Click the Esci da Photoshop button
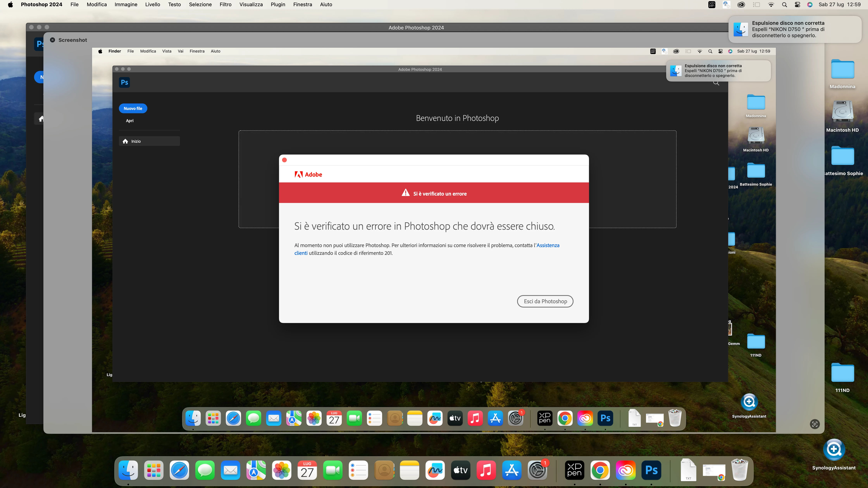Image resolution: width=868 pixels, height=488 pixels. point(545,301)
